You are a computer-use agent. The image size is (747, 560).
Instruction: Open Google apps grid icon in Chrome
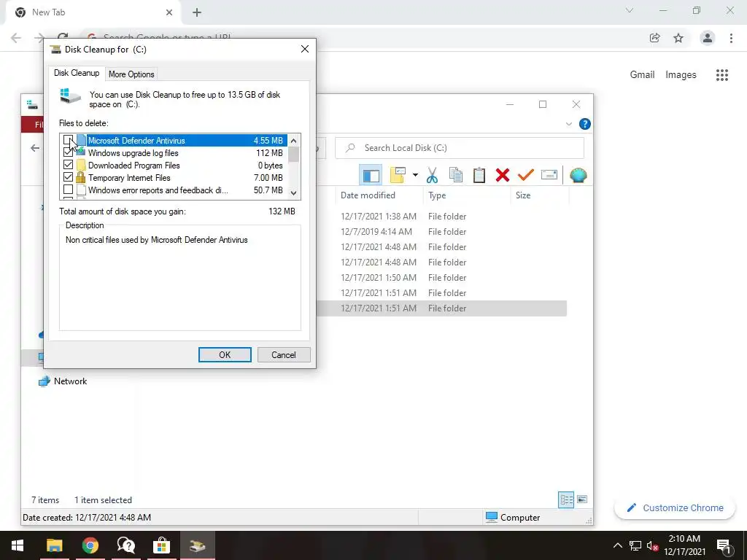(721, 75)
